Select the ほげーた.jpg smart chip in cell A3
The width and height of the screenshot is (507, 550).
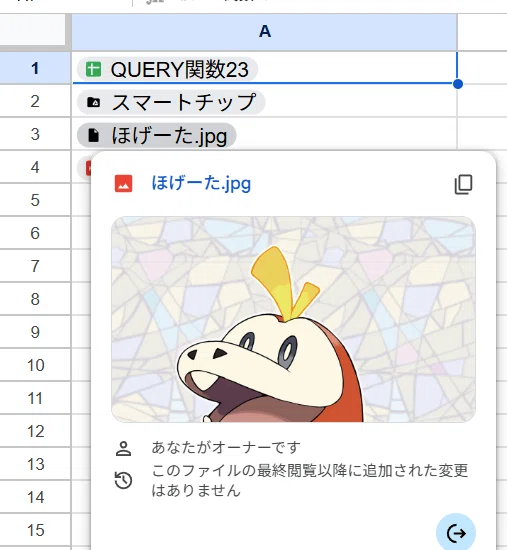(156, 135)
